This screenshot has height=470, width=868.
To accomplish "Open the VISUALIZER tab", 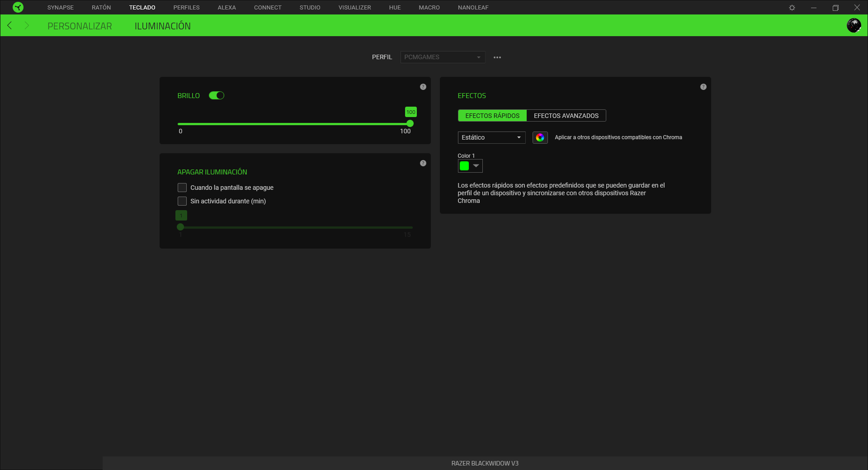I will 355,8.
